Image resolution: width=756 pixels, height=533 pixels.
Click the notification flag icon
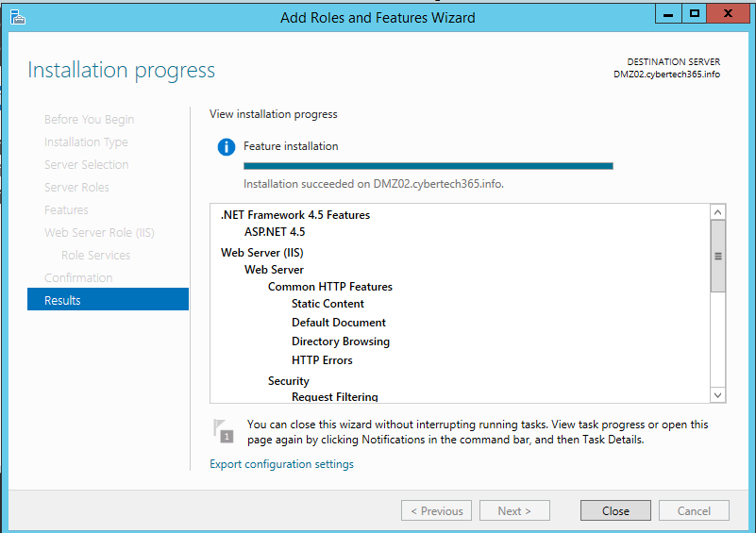coord(224,431)
